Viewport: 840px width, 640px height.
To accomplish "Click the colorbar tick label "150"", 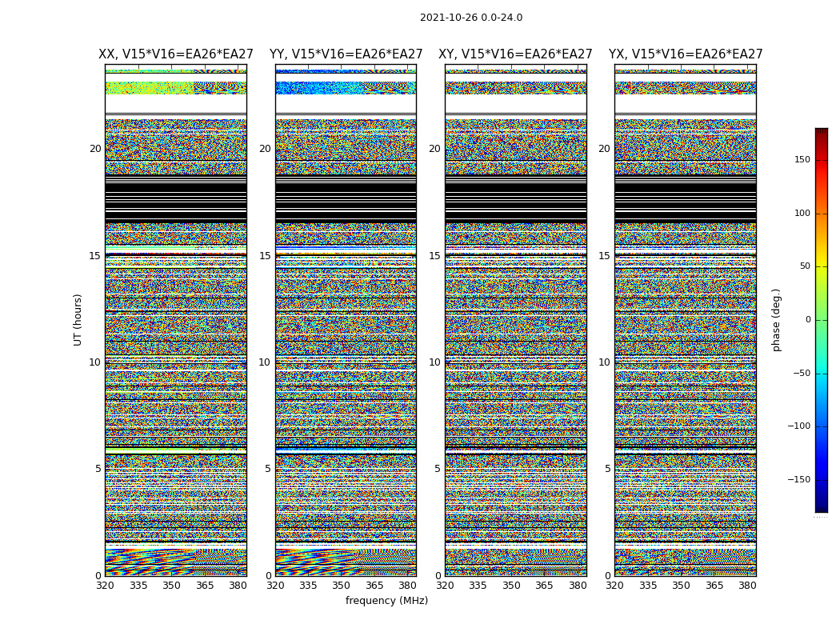I will click(802, 159).
